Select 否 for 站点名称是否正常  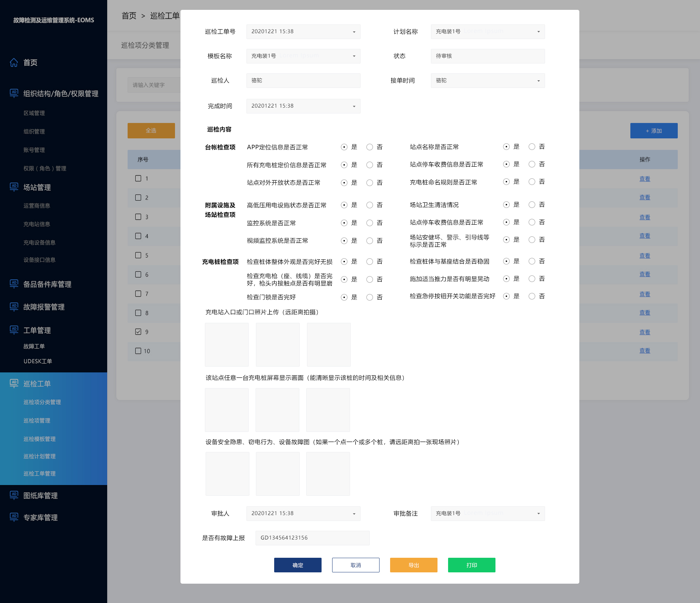[532, 147]
